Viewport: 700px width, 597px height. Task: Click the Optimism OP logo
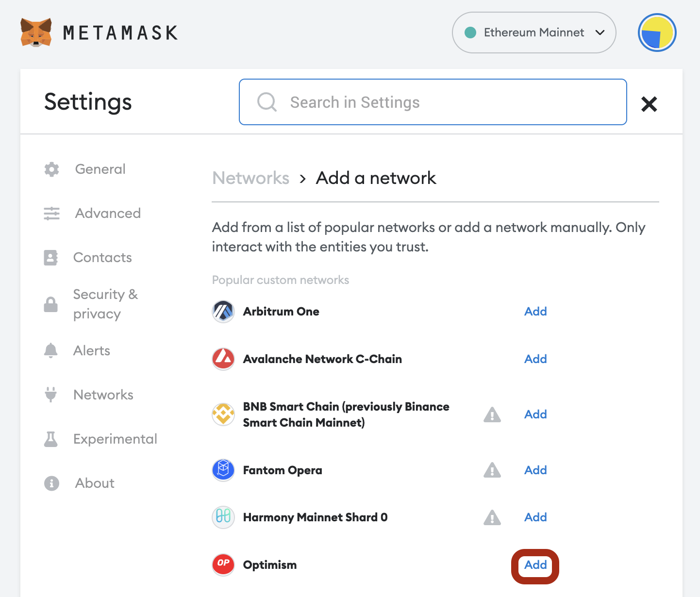(x=223, y=564)
